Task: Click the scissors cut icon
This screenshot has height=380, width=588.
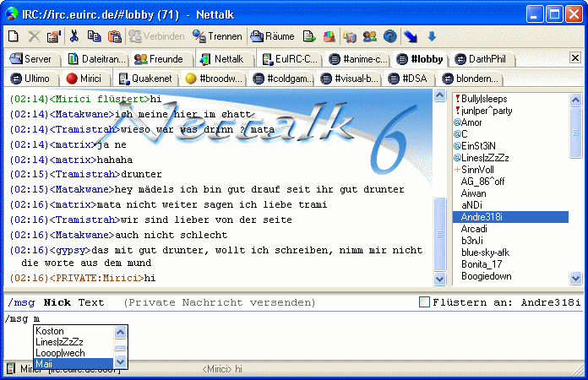Action: point(74,36)
